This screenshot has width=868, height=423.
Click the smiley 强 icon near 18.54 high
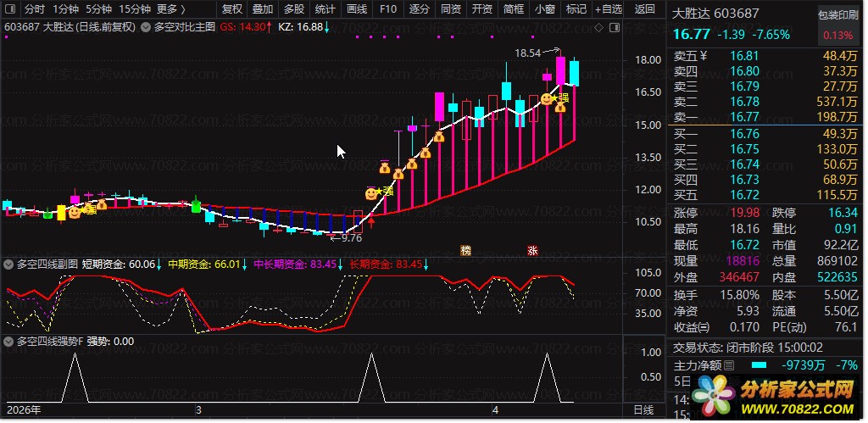547,98
